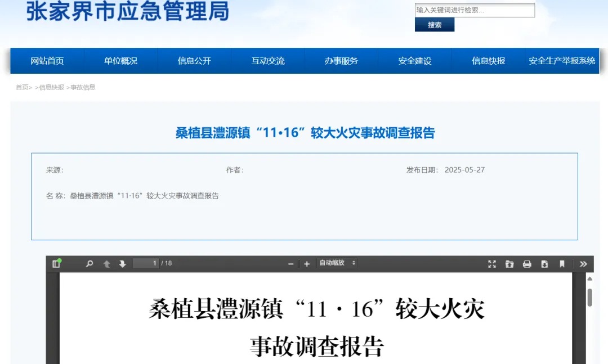
Task: Click the '/ 18' page count text
Action: coord(167,263)
